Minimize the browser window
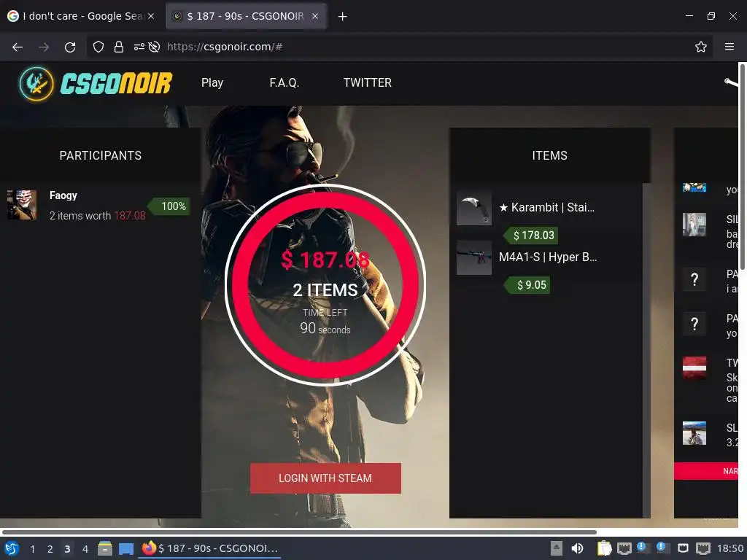The height and width of the screenshot is (560, 747). (x=689, y=16)
